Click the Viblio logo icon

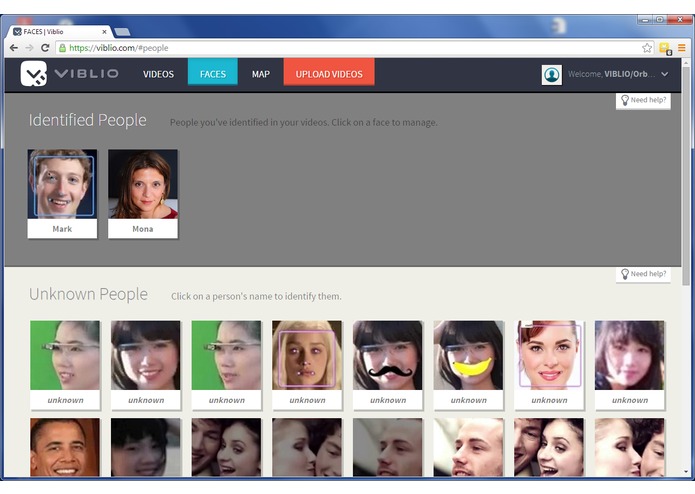[x=34, y=74]
